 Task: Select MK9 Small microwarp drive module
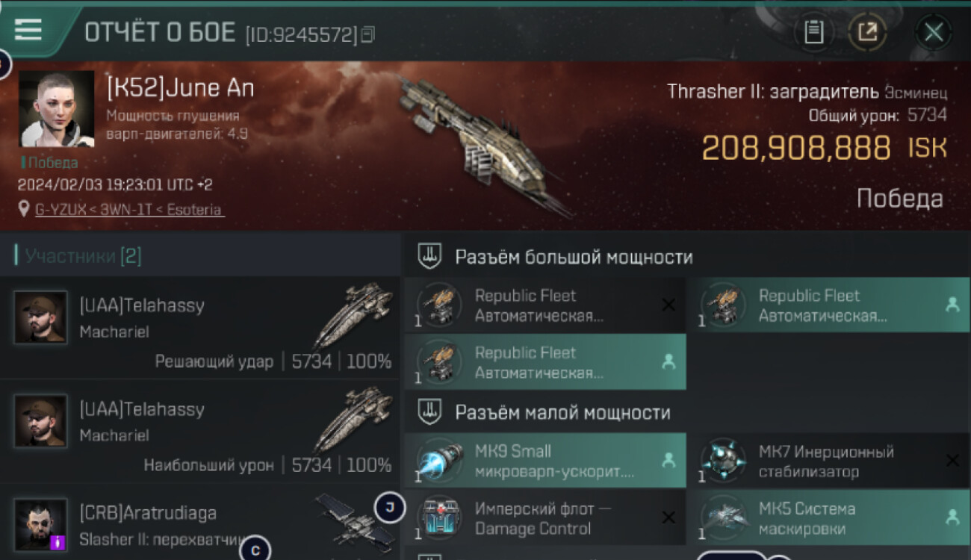click(545, 461)
